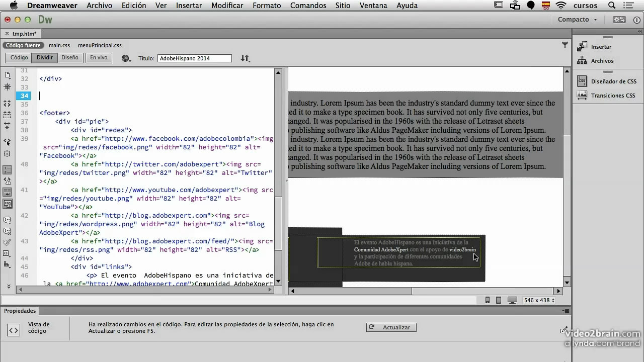Click the sync settings icon
644x362 pixels.
pos(619,20)
